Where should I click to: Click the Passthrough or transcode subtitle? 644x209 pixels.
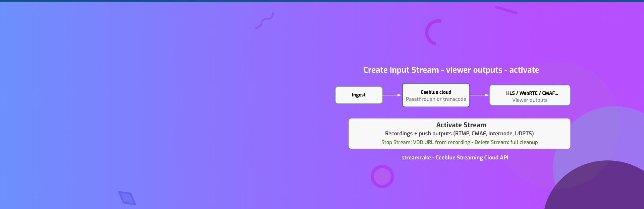click(436, 99)
